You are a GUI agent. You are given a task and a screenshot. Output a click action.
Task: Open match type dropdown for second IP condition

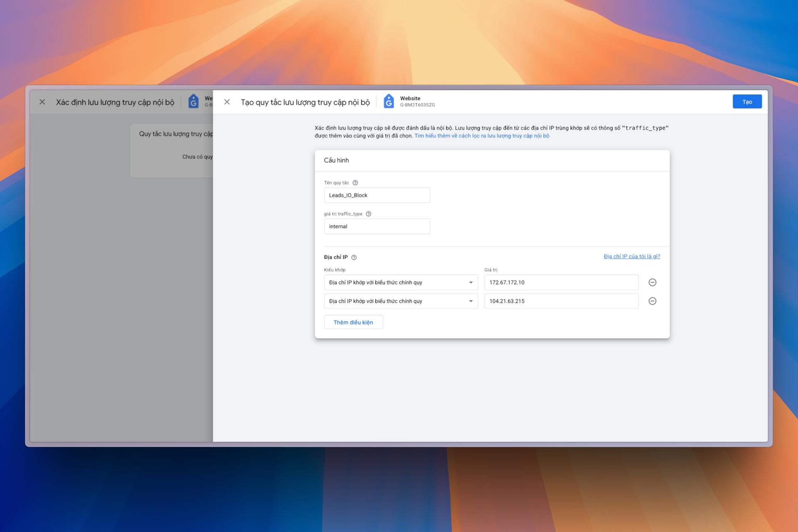[401, 301]
